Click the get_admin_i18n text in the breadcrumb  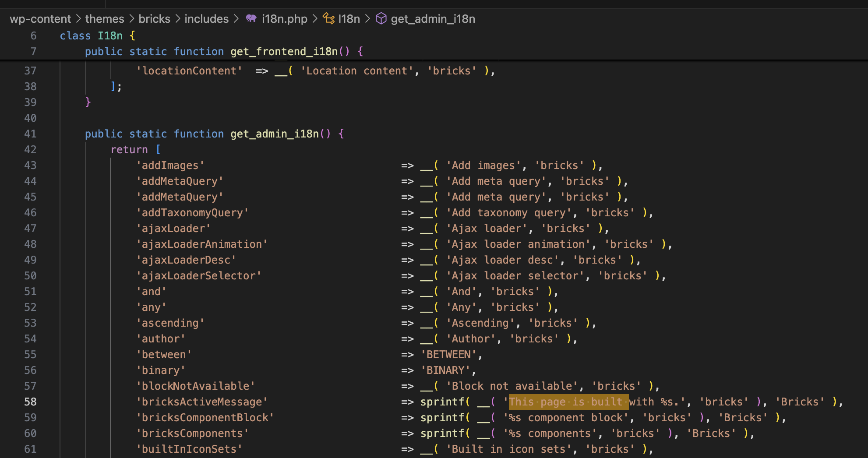tap(433, 19)
